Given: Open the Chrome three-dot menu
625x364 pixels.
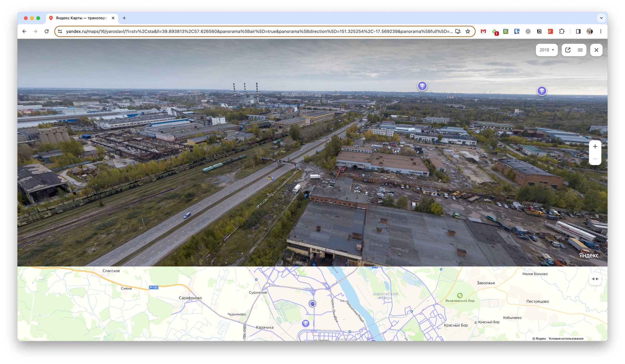Looking at the screenshot, I should 601,31.
